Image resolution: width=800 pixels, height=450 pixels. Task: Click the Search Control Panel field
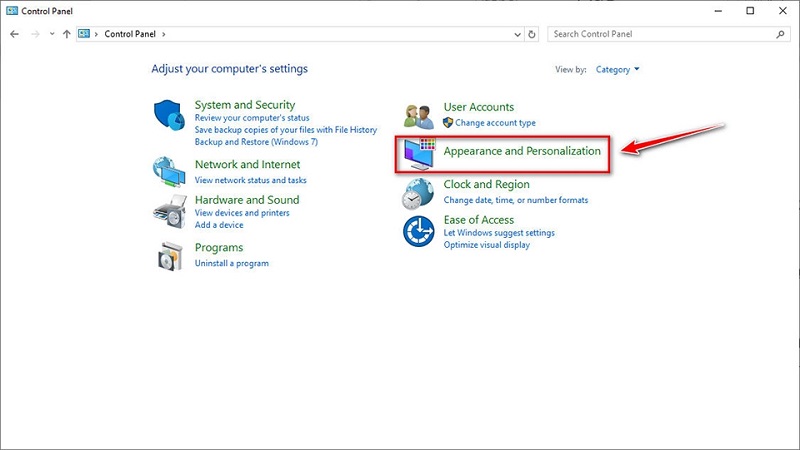tap(660, 34)
